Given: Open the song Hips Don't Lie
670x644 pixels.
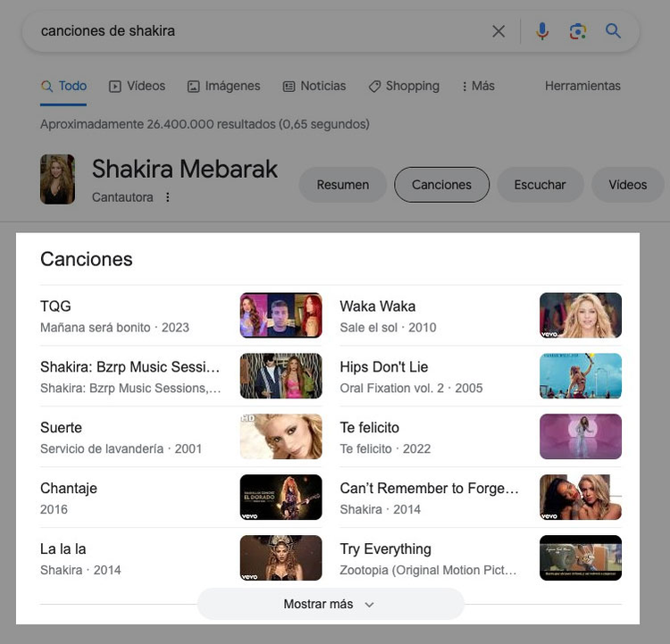Looking at the screenshot, I should click(384, 367).
